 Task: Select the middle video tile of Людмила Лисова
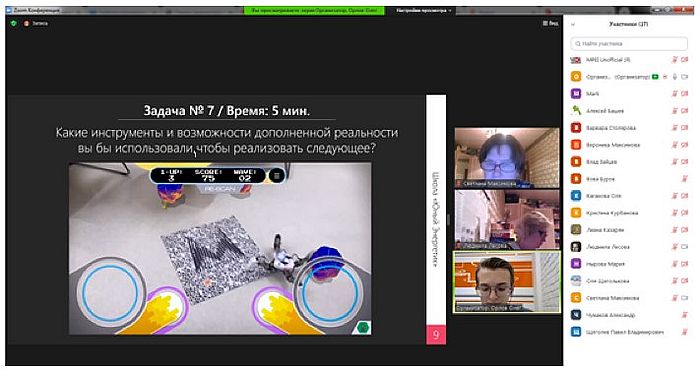[x=507, y=219]
